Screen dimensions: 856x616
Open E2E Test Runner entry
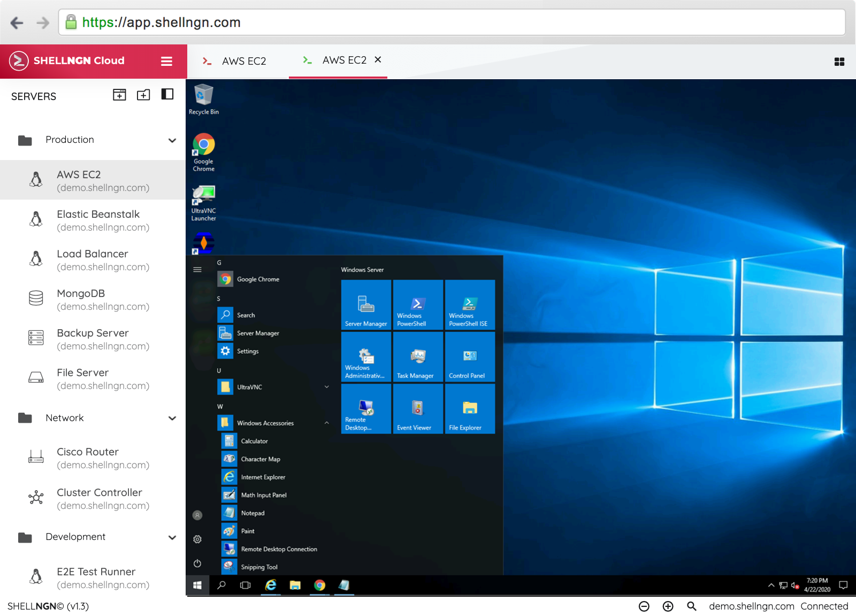[93, 577]
